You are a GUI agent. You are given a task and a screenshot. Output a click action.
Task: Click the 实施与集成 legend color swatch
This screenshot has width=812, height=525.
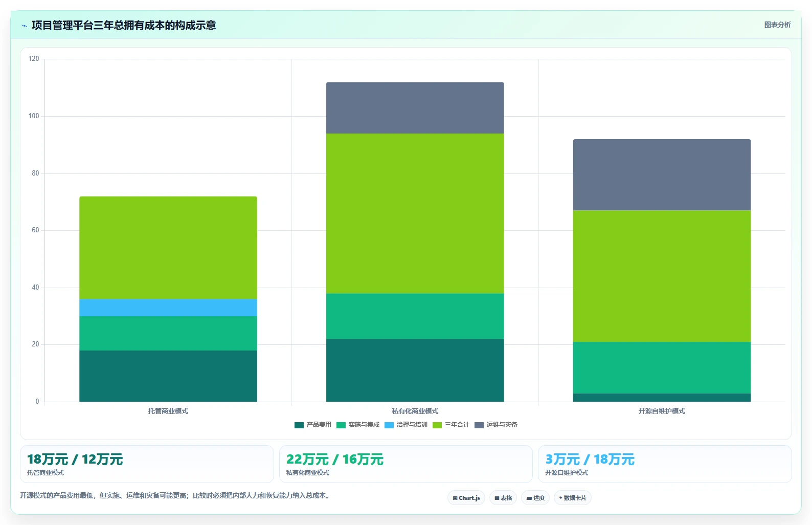pos(341,425)
